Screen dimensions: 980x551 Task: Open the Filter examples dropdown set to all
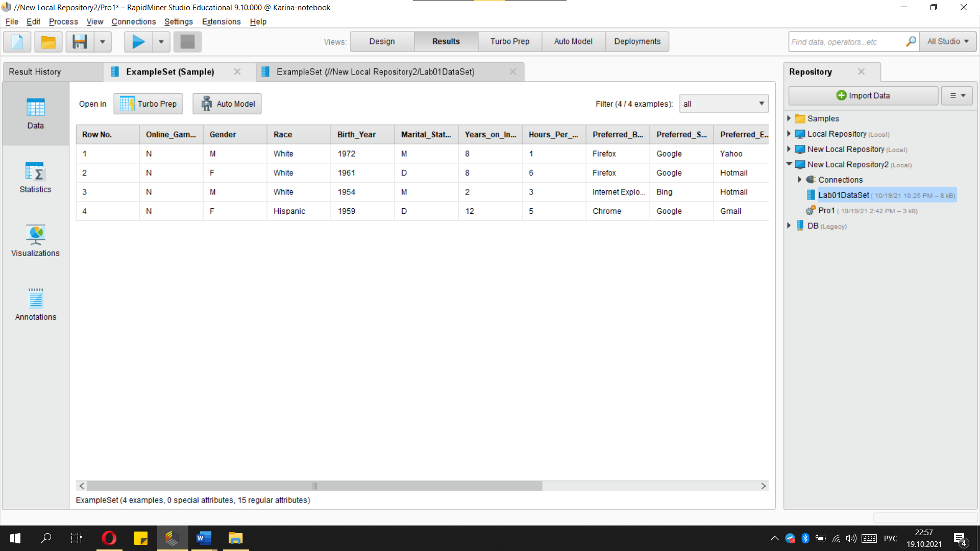724,104
